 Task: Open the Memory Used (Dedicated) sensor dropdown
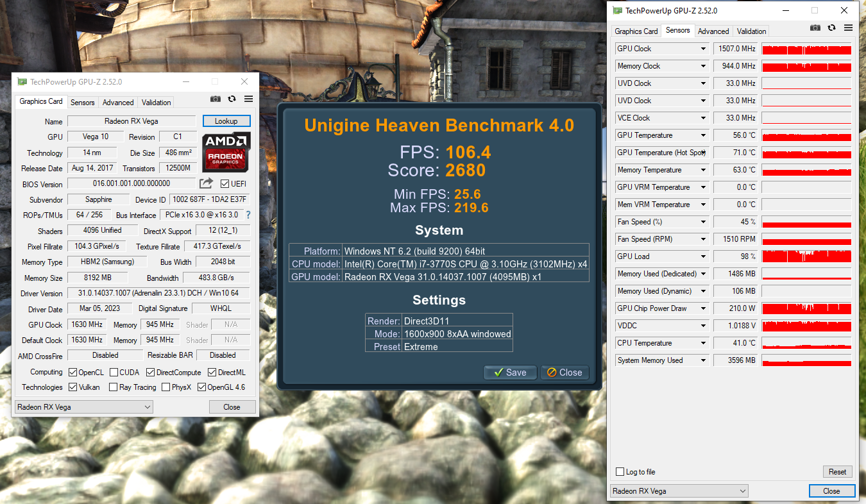704,274
